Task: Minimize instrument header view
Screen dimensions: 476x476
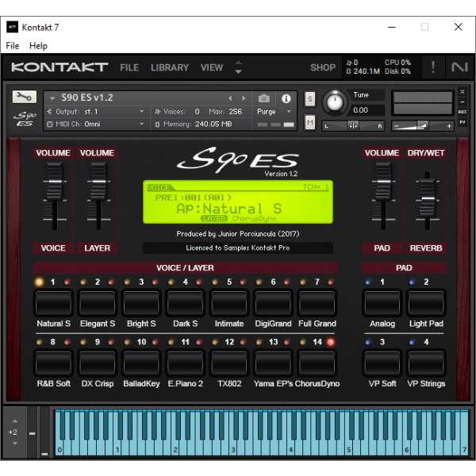Action: tap(463, 102)
